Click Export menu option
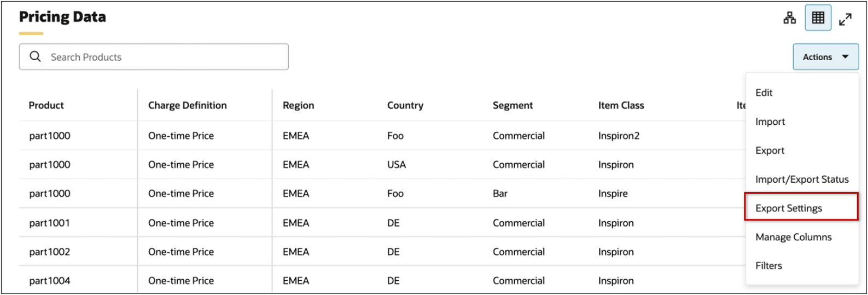 click(x=770, y=151)
